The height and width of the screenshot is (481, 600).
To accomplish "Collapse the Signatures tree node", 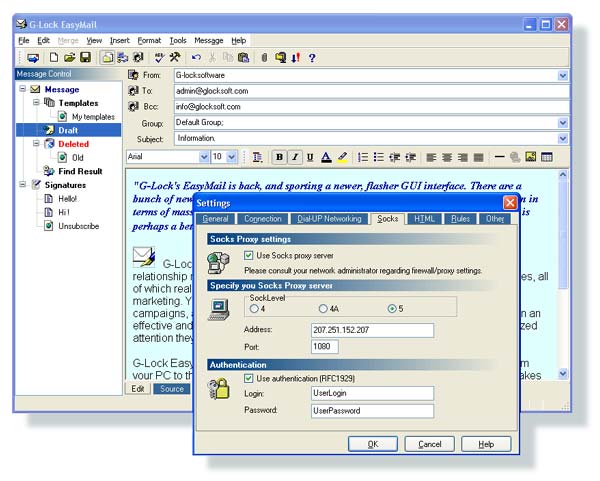I will coord(23,184).
